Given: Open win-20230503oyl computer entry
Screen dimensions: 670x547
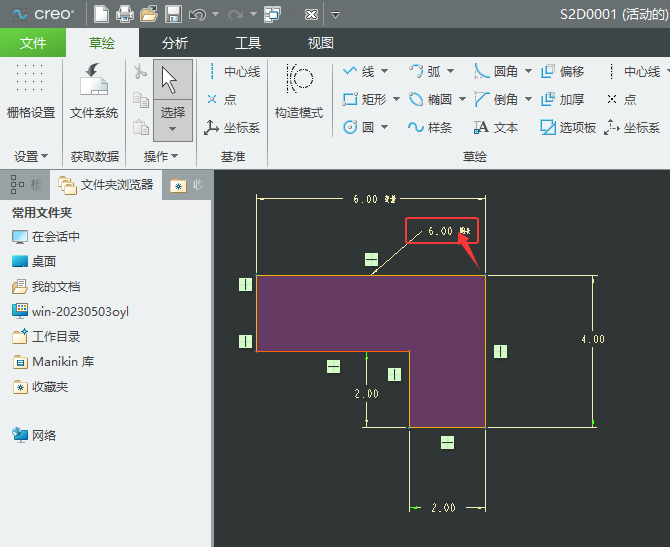Looking at the screenshot, I should pyautogui.click(x=70, y=312).
